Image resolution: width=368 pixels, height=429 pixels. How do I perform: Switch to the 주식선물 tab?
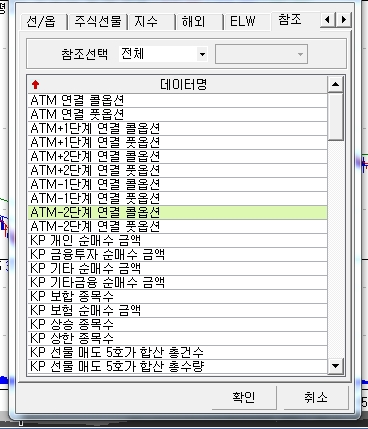tap(98, 22)
